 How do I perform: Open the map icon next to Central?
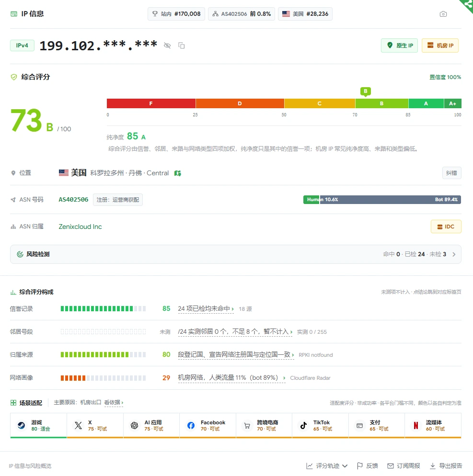click(178, 173)
